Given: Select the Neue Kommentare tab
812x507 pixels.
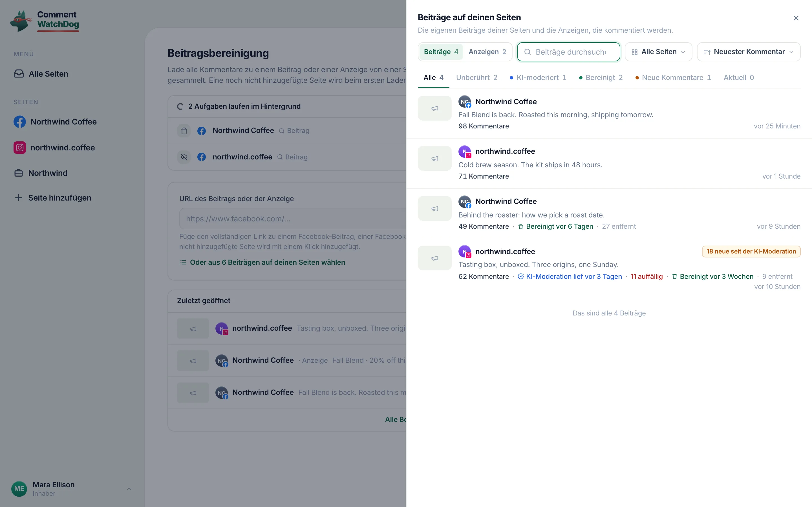Looking at the screenshot, I should pyautogui.click(x=673, y=77).
